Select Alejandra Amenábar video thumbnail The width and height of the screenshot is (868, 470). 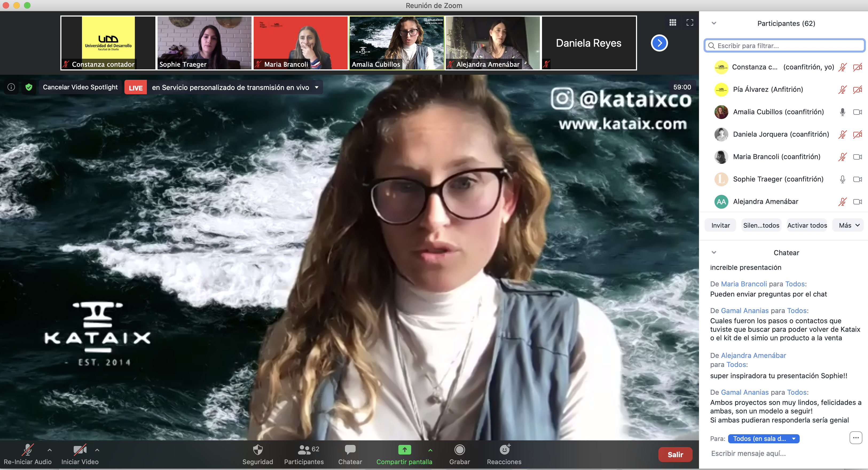(x=493, y=43)
